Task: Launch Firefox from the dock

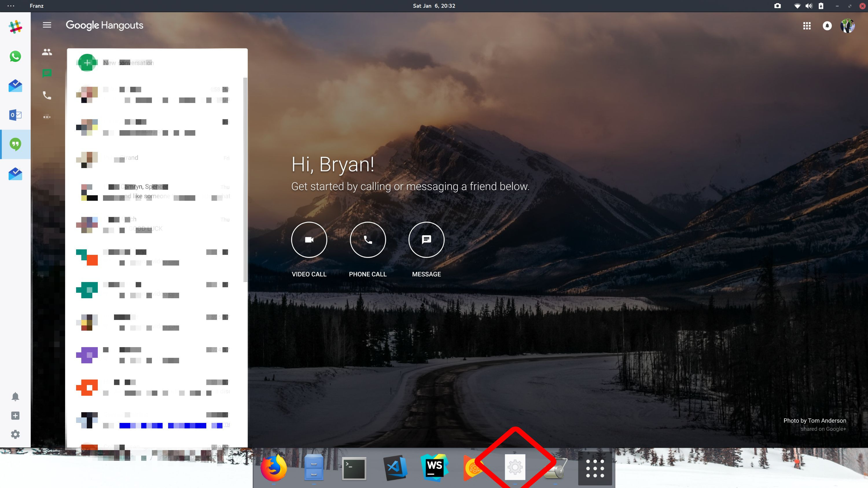Action: click(x=274, y=467)
